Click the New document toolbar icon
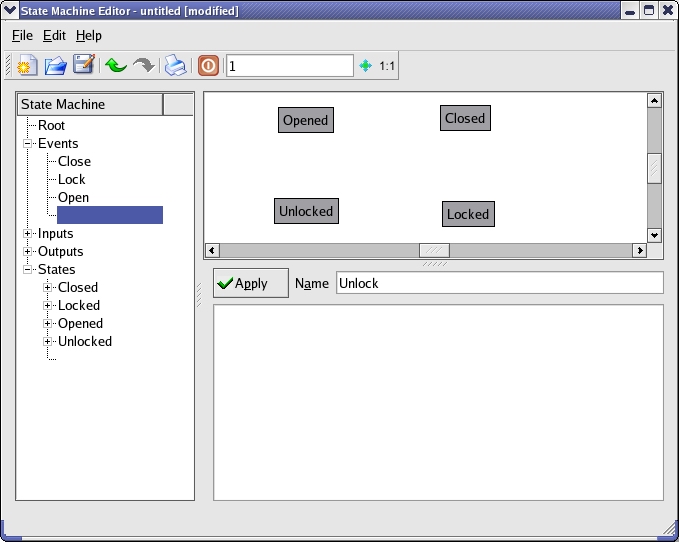The width and height of the screenshot is (679, 542). tap(28, 66)
